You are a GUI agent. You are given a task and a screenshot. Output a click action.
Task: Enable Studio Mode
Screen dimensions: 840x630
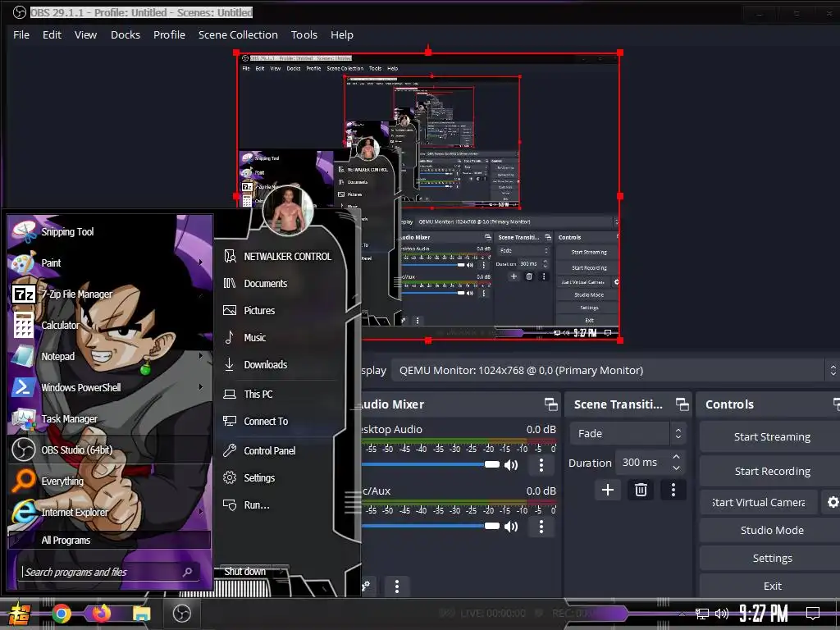click(x=771, y=530)
